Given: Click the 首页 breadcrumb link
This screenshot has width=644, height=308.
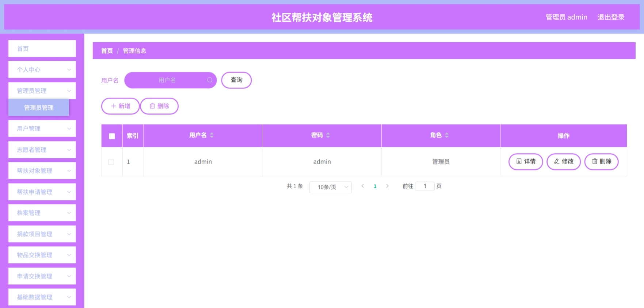Looking at the screenshot, I should 107,51.
